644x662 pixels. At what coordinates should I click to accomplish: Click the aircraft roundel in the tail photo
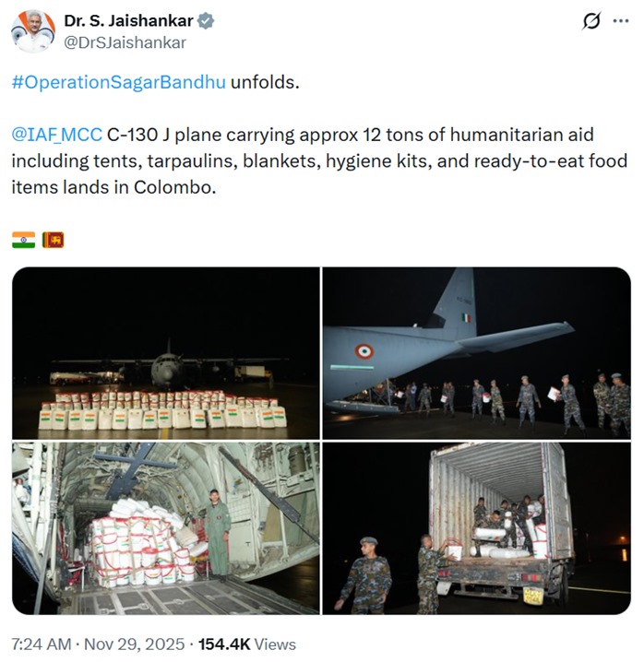pos(364,351)
